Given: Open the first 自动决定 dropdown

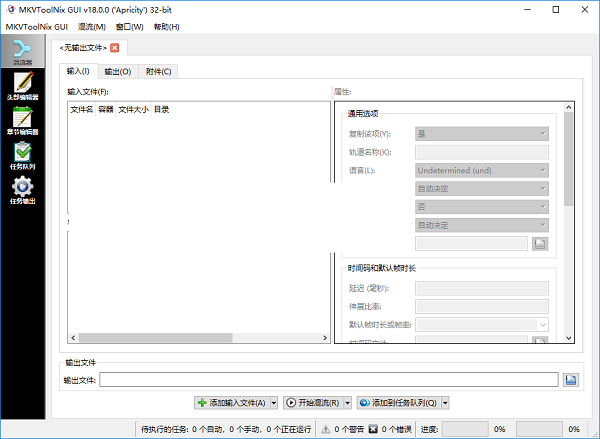Looking at the screenshot, I should click(x=482, y=188).
